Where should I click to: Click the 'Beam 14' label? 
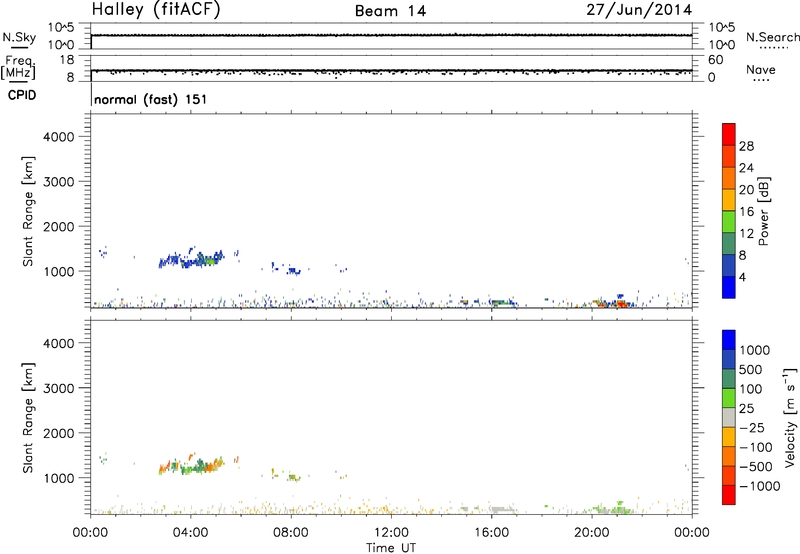pyautogui.click(x=390, y=11)
